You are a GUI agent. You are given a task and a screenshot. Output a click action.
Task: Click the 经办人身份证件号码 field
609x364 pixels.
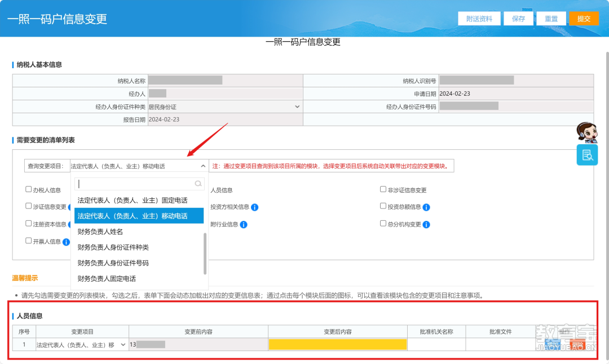coord(516,106)
